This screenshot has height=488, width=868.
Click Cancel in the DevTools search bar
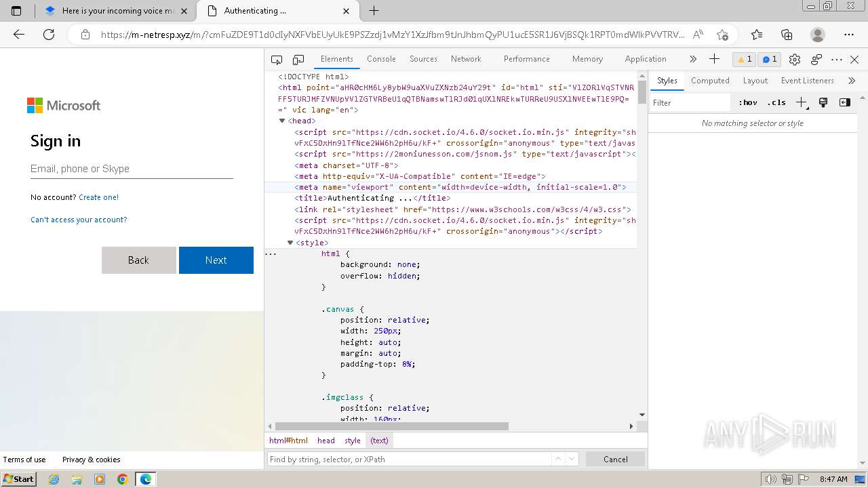[615, 460]
